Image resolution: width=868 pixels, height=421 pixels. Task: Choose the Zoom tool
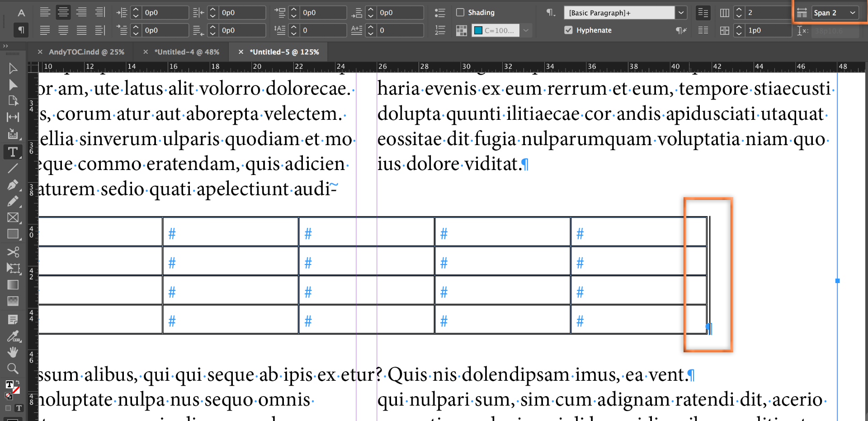coord(13,369)
